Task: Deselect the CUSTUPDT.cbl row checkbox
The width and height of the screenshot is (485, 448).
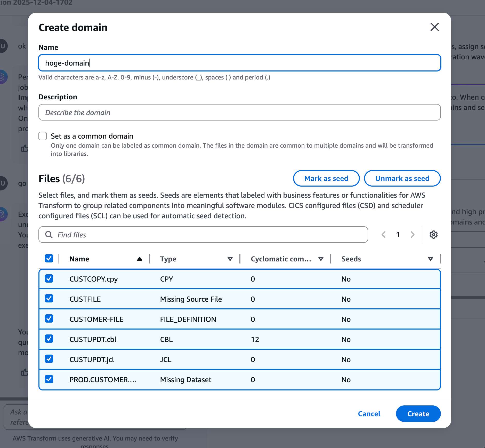Action: 49,339
